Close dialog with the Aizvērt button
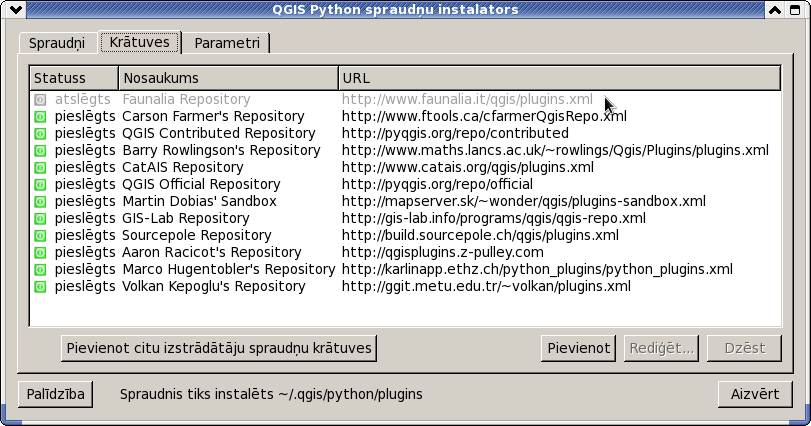 pyautogui.click(x=755, y=394)
